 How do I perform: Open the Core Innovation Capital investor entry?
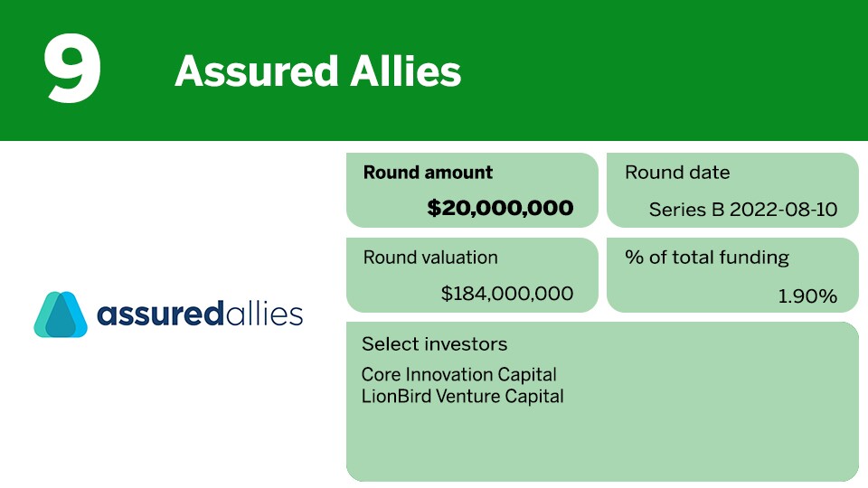458,374
